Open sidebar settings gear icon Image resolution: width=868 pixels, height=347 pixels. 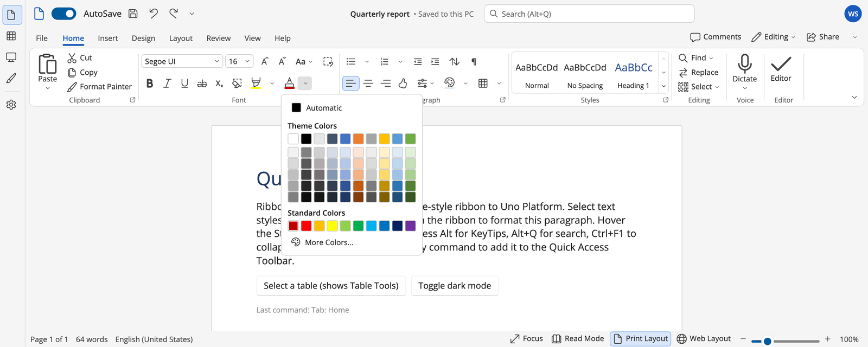click(11, 105)
